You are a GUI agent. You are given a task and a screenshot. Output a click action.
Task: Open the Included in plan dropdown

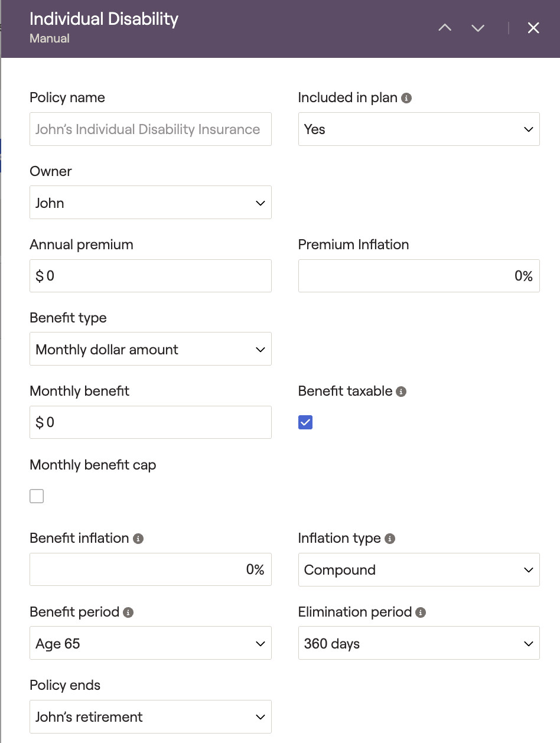[x=418, y=129]
